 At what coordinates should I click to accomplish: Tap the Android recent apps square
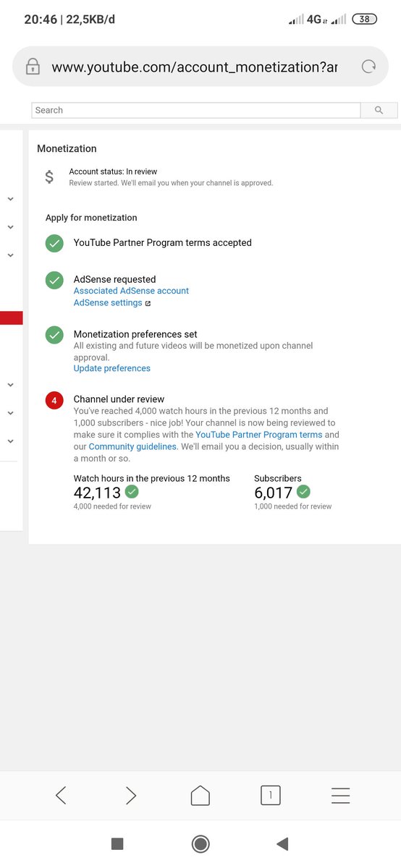click(117, 843)
